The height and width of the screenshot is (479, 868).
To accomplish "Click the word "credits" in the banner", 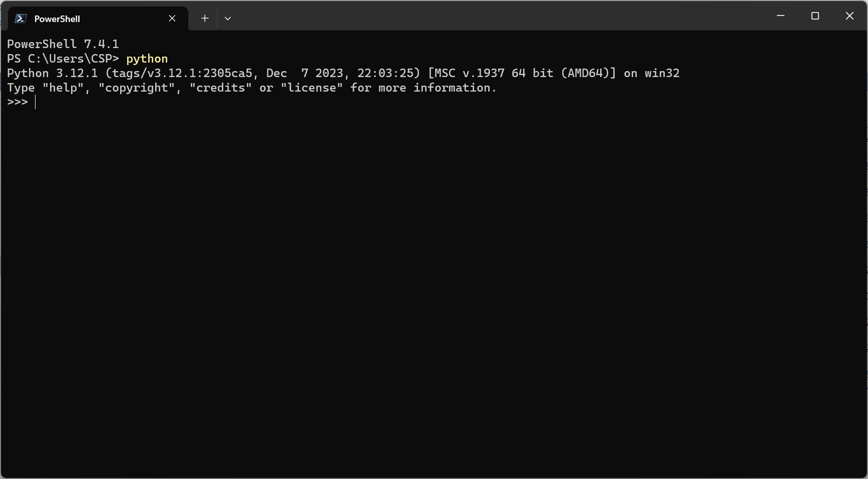I will (221, 88).
